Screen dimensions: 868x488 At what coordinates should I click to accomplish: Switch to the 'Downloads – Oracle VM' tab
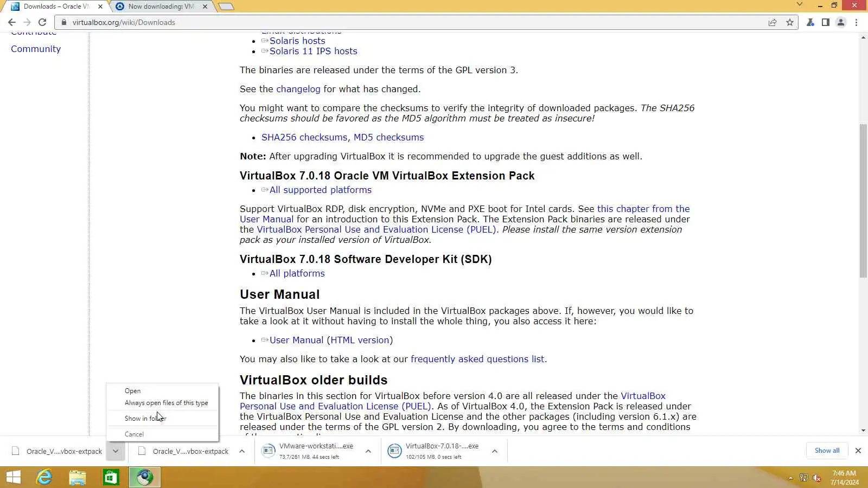pyautogui.click(x=56, y=7)
